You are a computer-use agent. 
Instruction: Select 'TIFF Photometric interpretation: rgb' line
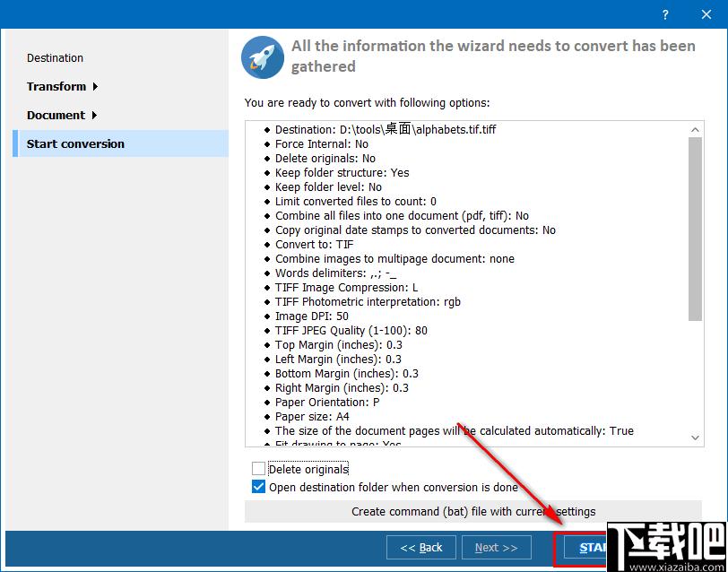[x=368, y=302]
